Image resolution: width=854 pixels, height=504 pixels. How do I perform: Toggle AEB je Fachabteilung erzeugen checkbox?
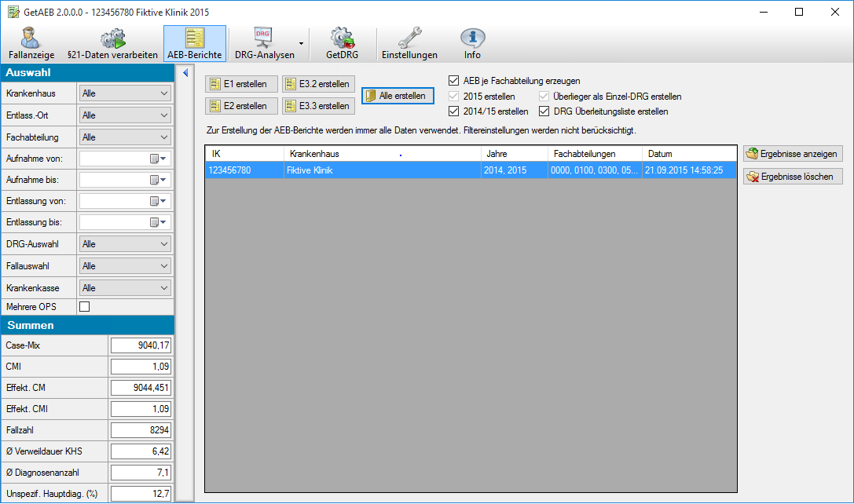point(453,80)
